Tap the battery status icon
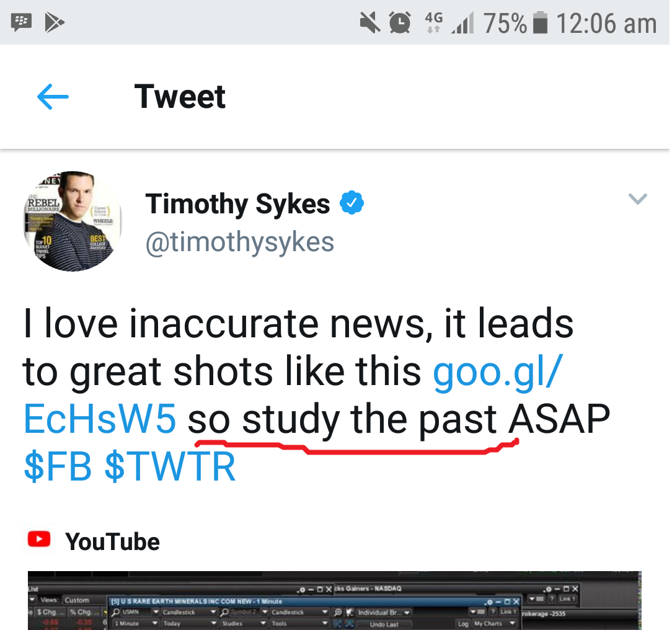 [541, 24]
